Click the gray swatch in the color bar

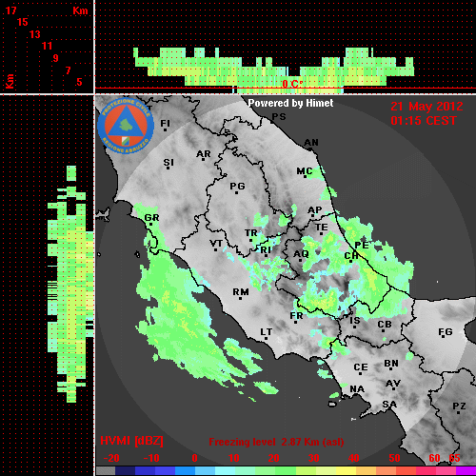click(x=106, y=470)
